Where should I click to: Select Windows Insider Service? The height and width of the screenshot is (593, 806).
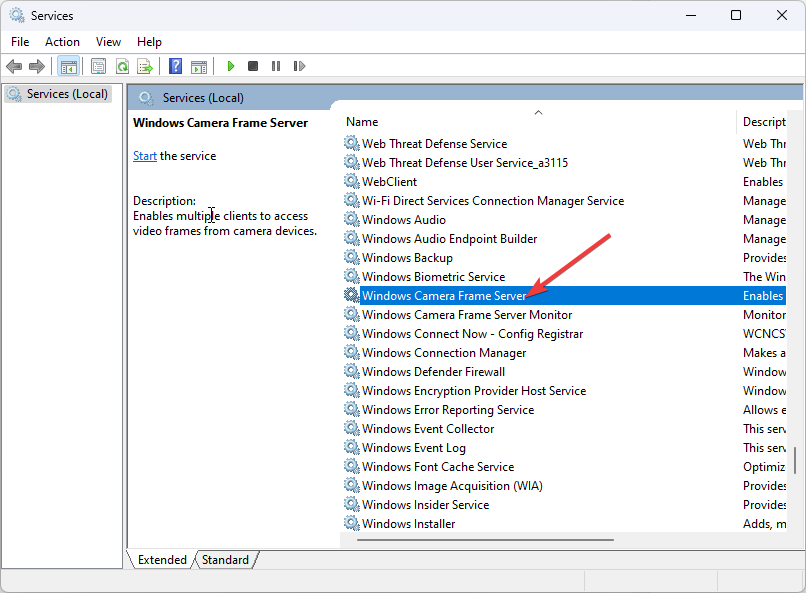(x=564, y=505)
